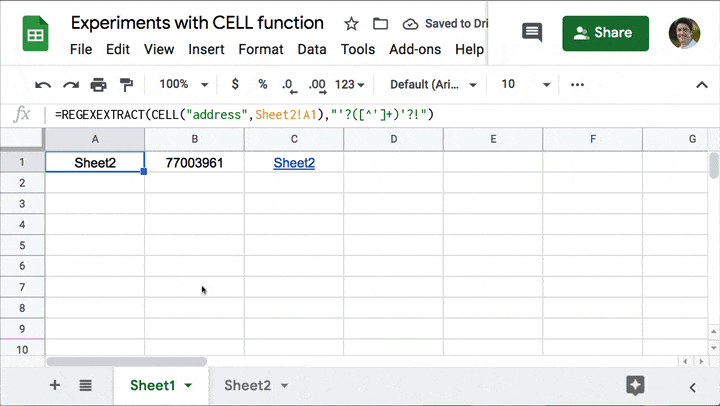Viewport: 720px width, 406px height.
Task: Add a new sheet
Action: (x=55, y=385)
